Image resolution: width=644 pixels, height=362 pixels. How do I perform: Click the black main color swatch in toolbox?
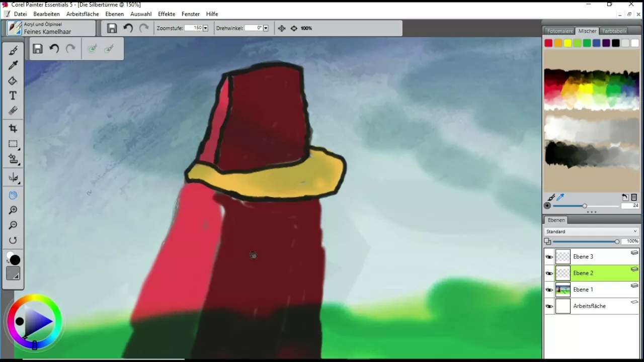coord(15,260)
